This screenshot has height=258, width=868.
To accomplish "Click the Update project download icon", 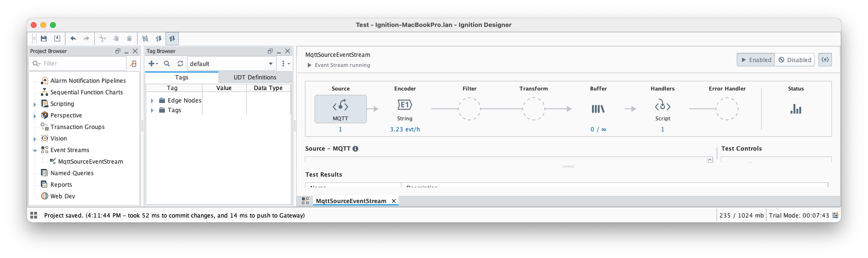I will tap(57, 39).
